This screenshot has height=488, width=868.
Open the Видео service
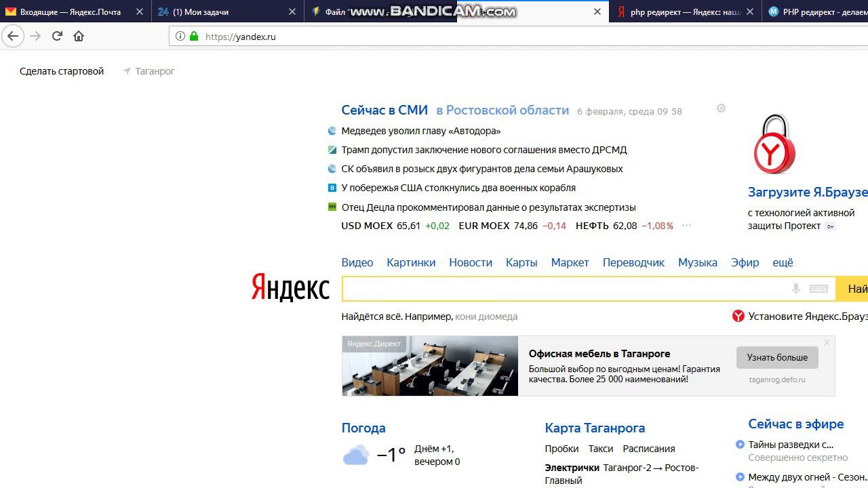click(x=357, y=262)
